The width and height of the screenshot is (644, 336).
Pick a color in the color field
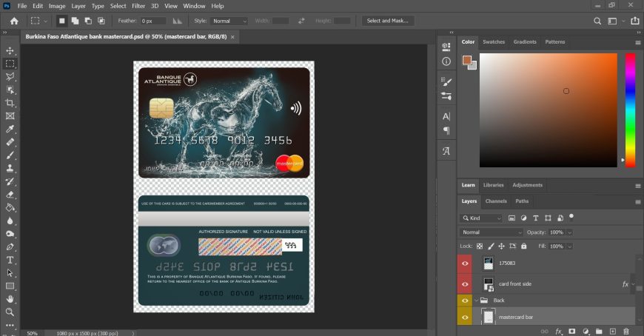(549, 110)
